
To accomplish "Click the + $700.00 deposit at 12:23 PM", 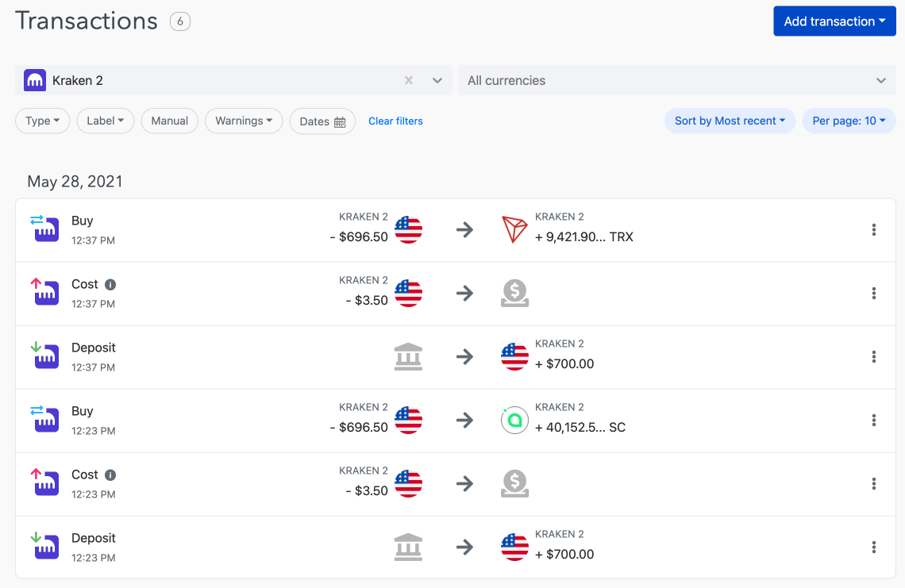I will click(x=564, y=555).
